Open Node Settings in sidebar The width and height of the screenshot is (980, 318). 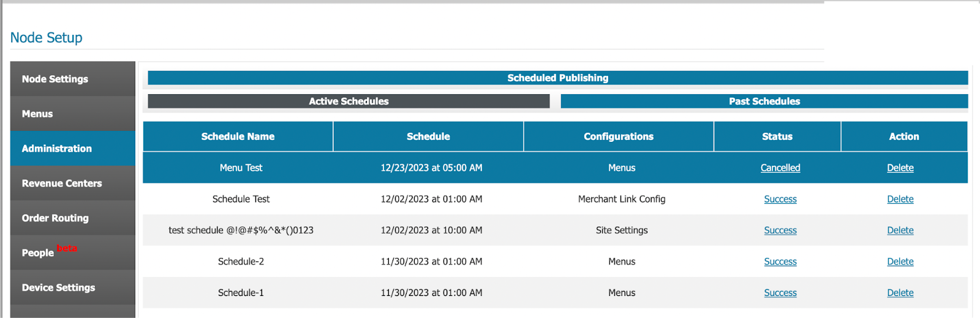72,79
